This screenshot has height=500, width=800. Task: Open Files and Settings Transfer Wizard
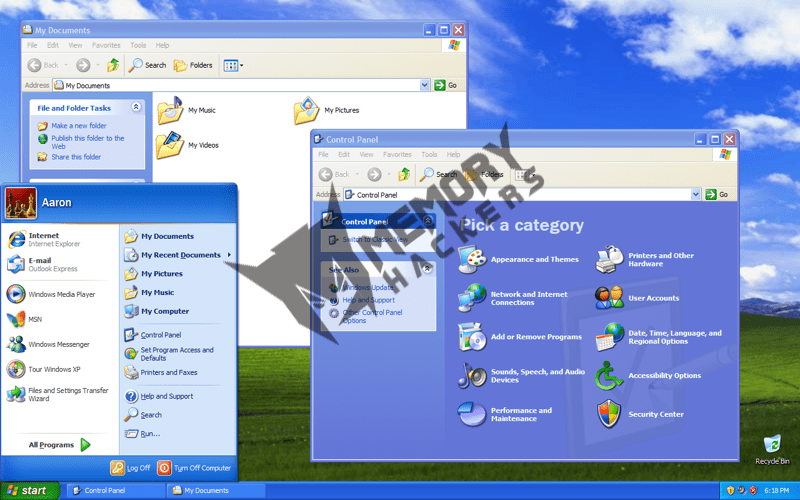click(58, 394)
